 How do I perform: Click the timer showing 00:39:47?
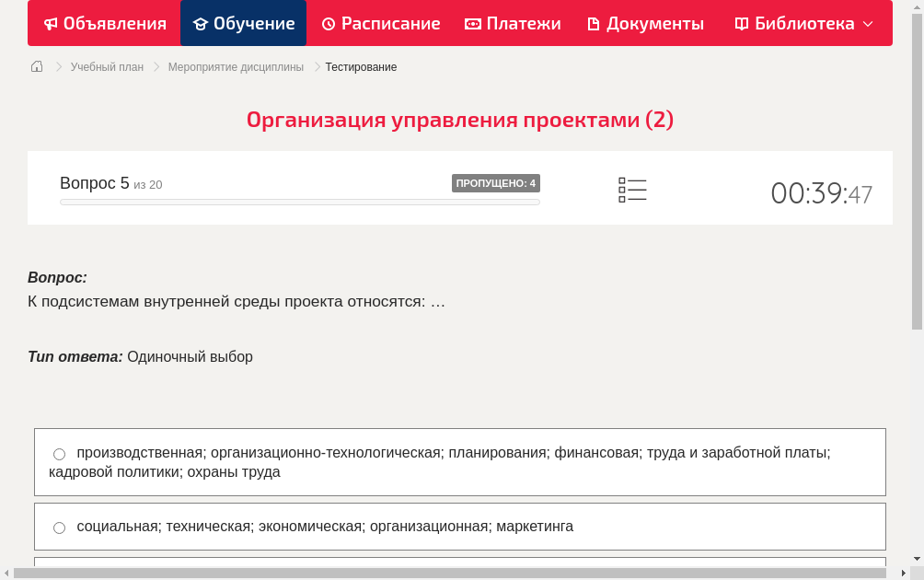coord(821,193)
